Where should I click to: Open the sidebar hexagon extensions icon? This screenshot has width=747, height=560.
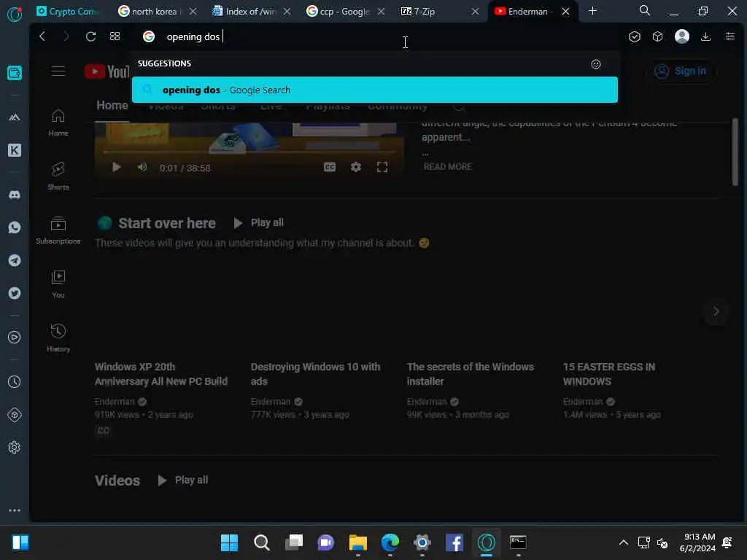[15, 415]
